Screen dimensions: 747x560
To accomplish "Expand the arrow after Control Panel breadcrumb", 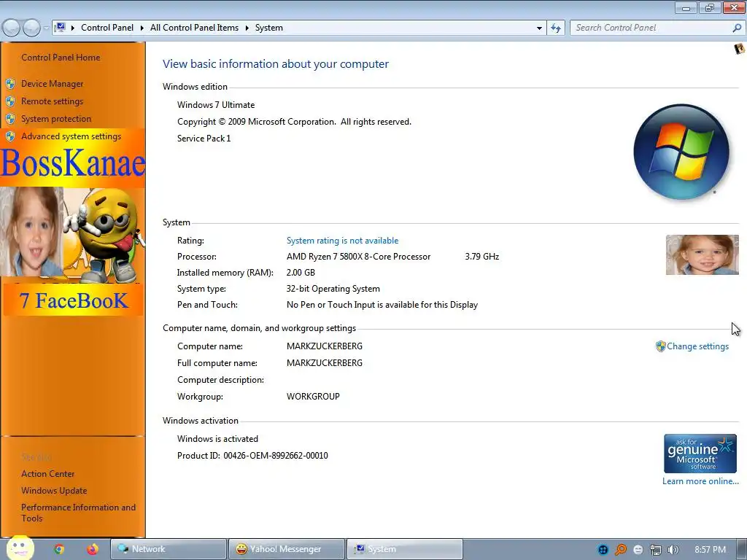I will [x=142, y=28].
